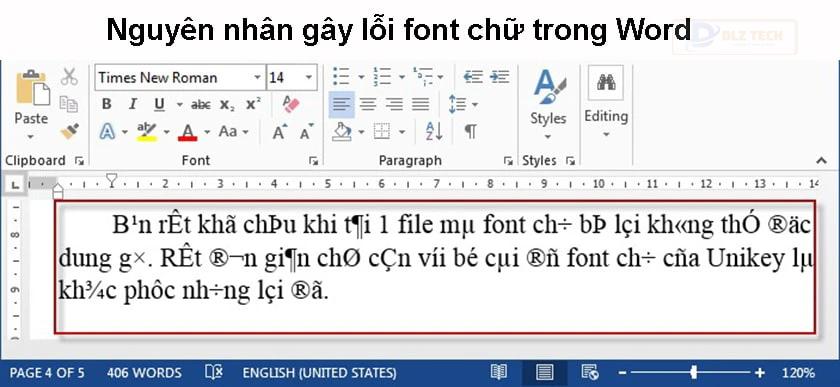Expand the font name dropdown arrow

pos(258,78)
